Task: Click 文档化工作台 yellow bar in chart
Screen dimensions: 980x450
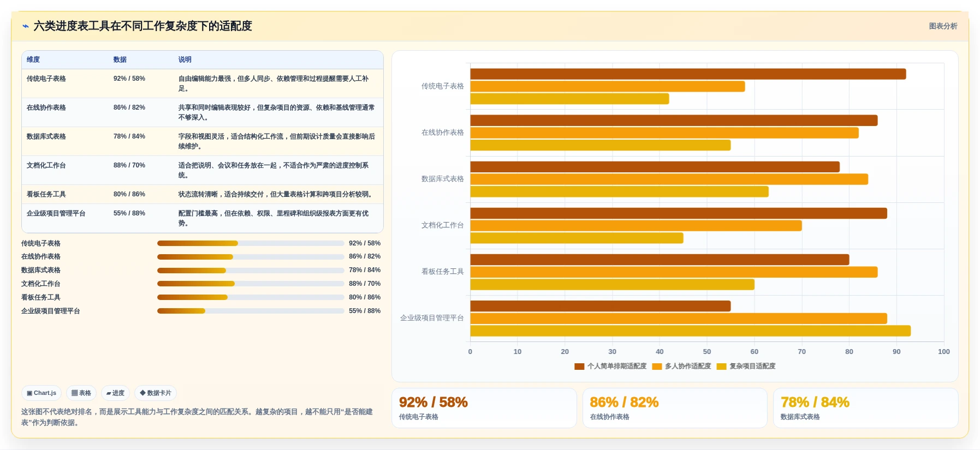Action: (577, 238)
